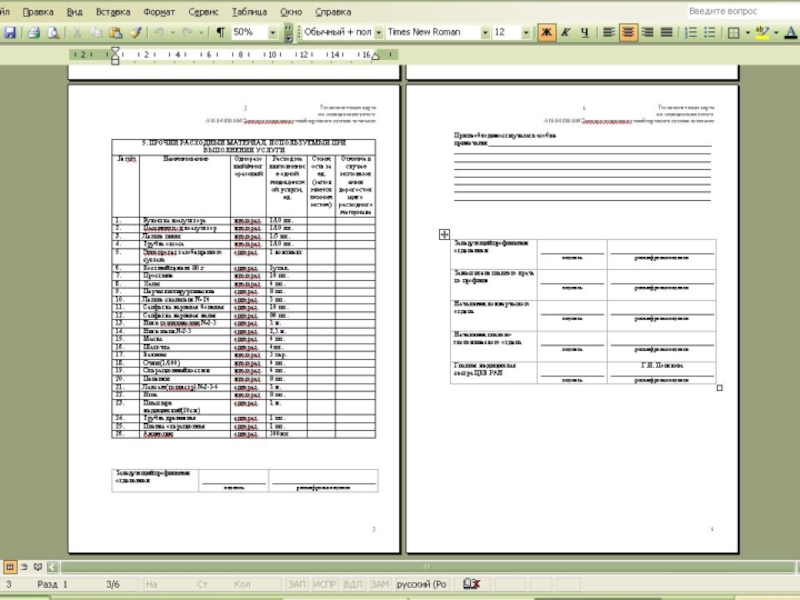
Task: Click the spelling status icon in status bar
Action: (x=471, y=583)
